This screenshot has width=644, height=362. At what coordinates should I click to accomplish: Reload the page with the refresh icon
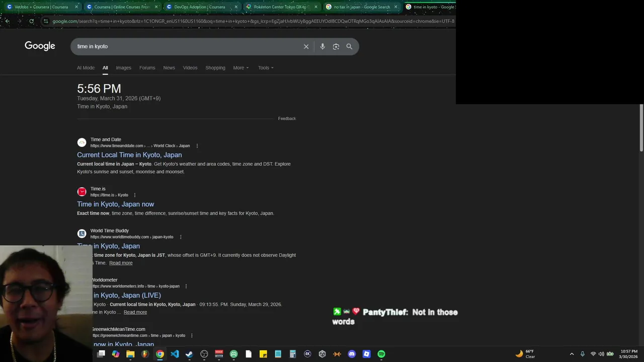(31, 21)
